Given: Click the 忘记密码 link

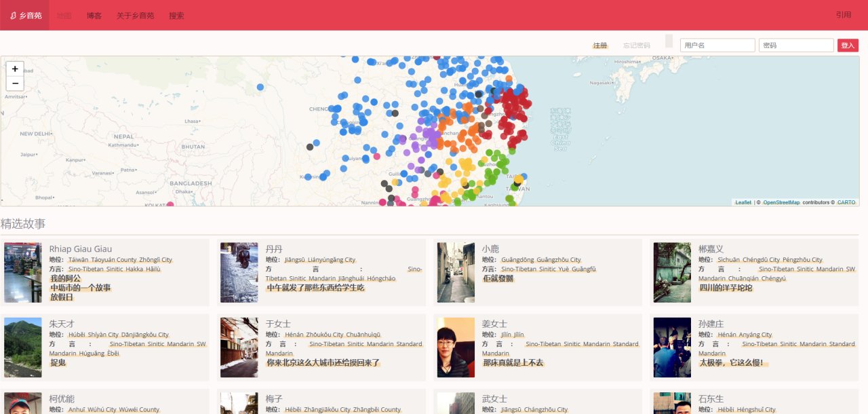Looking at the screenshot, I should click(x=637, y=45).
